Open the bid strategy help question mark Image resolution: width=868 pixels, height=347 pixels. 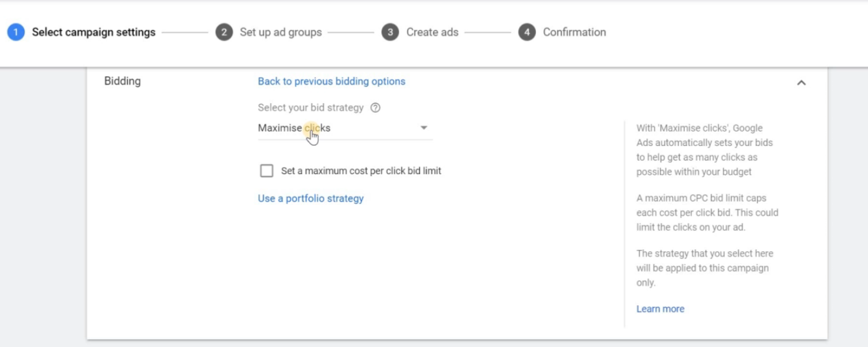375,108
